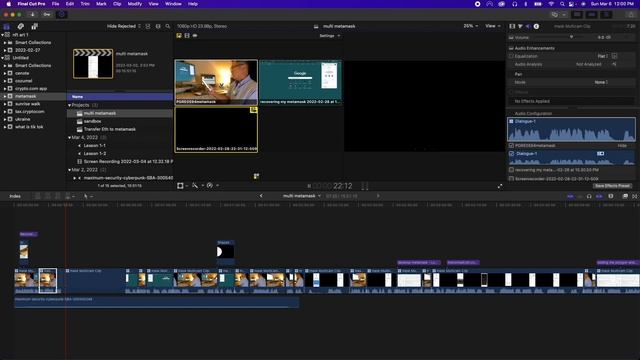Enable the recovering my meta... audio checkbox

pyautogui.click(x=511, y=170)
